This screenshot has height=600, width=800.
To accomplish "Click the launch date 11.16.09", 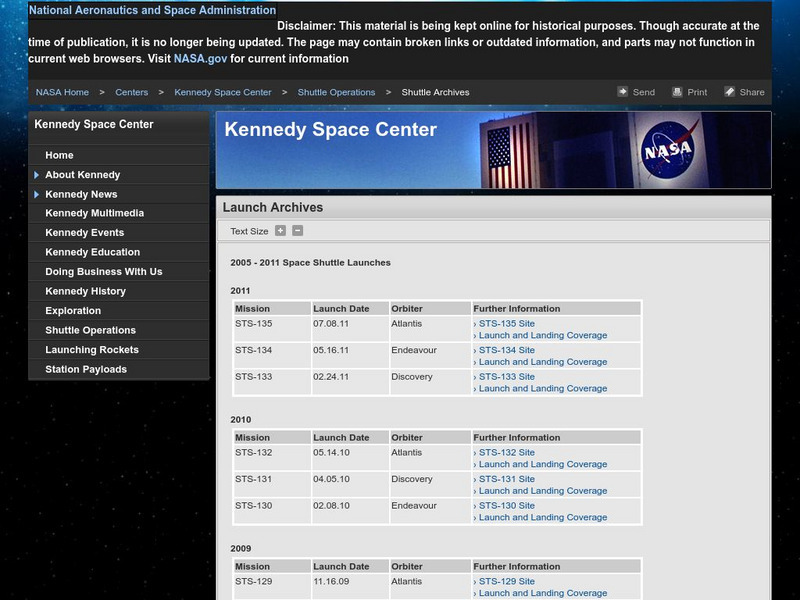I will pos(331,581).
